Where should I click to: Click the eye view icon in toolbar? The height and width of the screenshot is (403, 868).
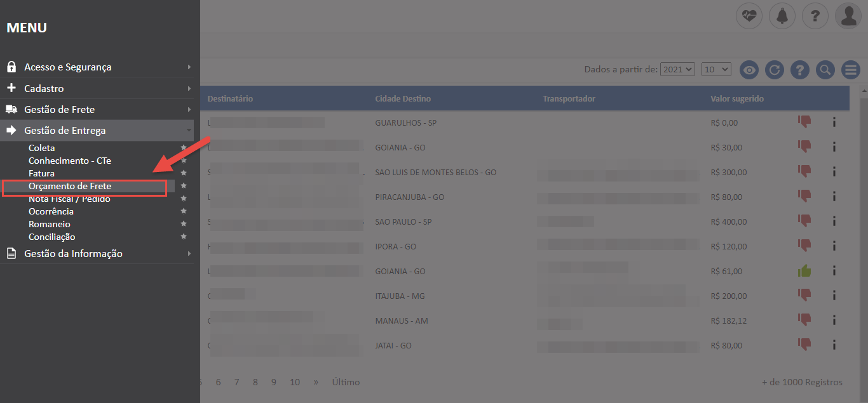(x=749, y=70)
